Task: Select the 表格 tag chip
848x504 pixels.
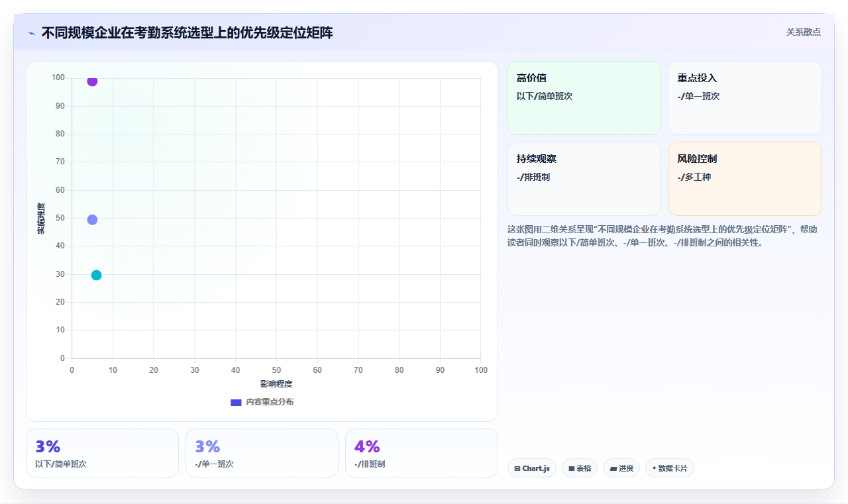Action: [x=580, y=468]
